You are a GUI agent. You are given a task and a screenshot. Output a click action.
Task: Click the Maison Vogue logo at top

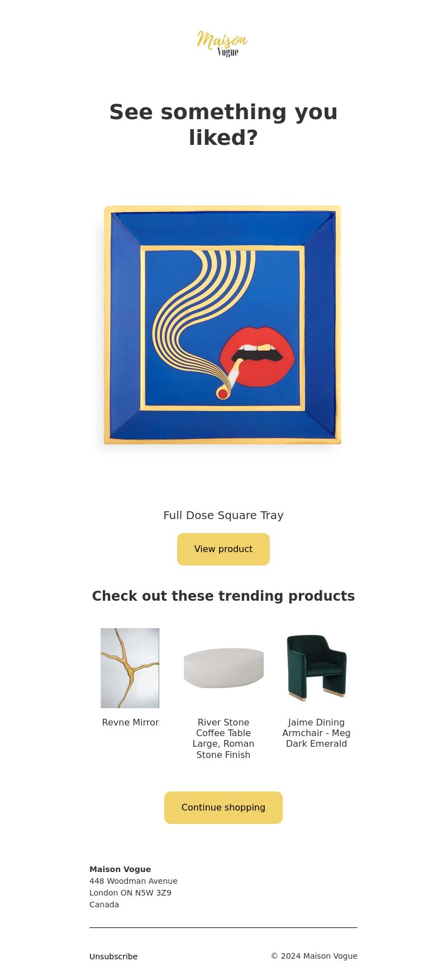[x=223, y=44]
